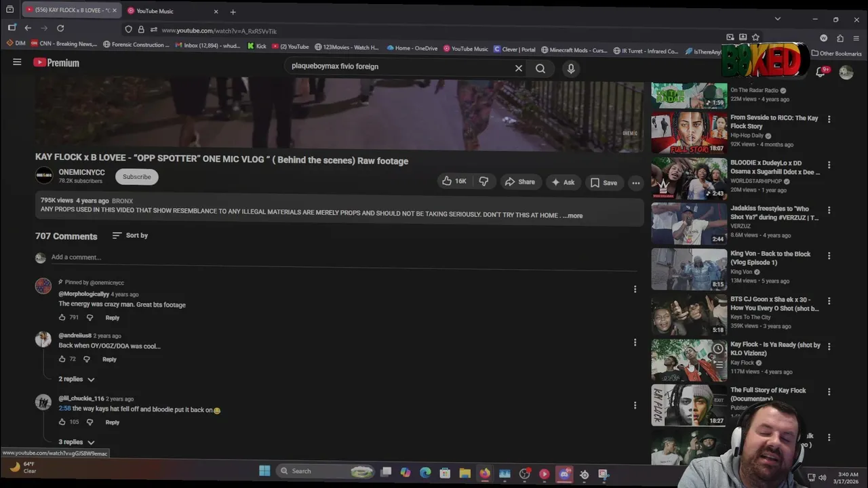Click the search magnifier button
Image resolution: width=868 pixels, height=488 pixels.
(x=540, y=68)
